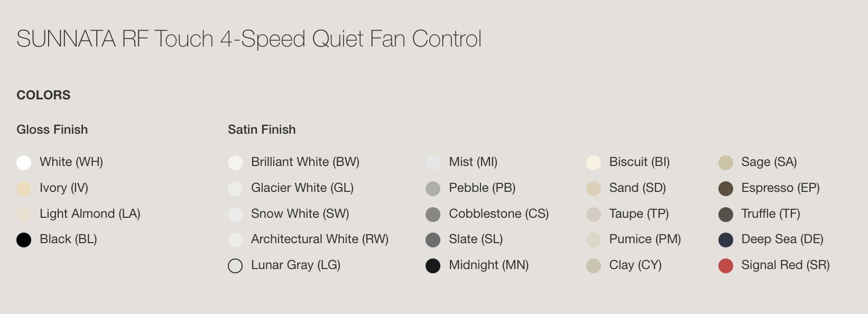Click the Glacier White (GL) label
868x314 pixels.
302,188
